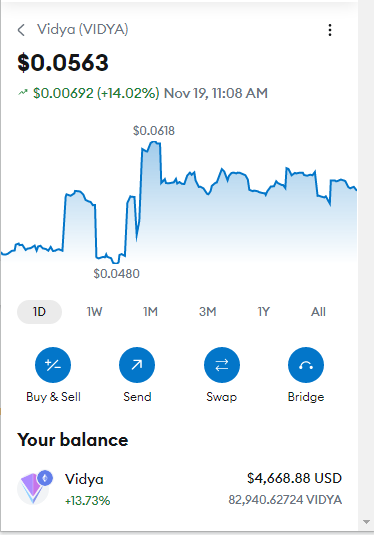The height and width of the screenshot is (535, 374).
Task: Switch chart to 1M range
Action: point(150,312)
